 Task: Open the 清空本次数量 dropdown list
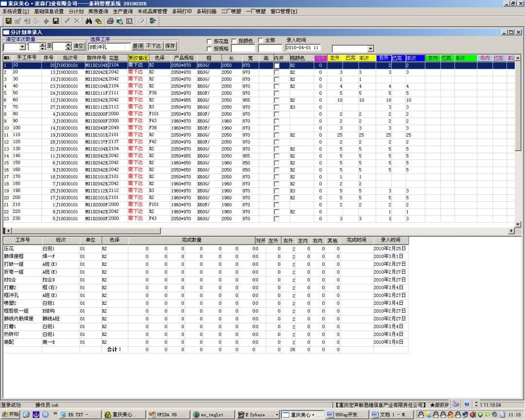coord(22,47)
